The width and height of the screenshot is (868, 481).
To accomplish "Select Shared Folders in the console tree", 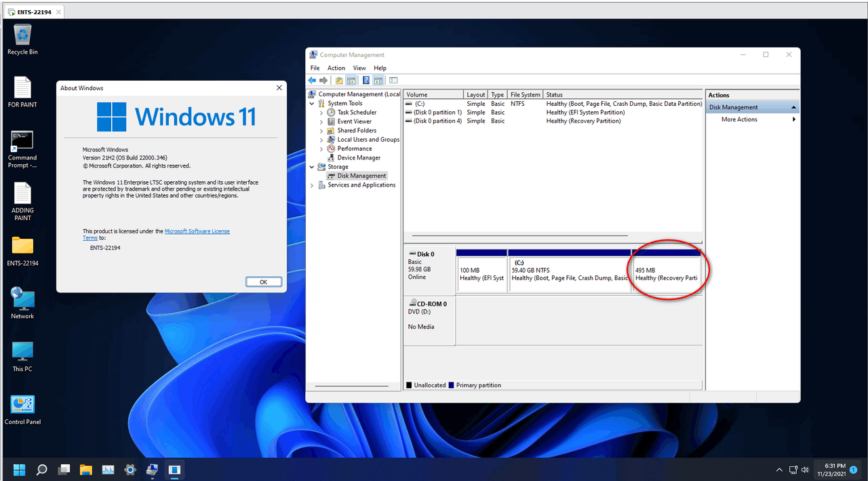I will [x=357, y=130].
